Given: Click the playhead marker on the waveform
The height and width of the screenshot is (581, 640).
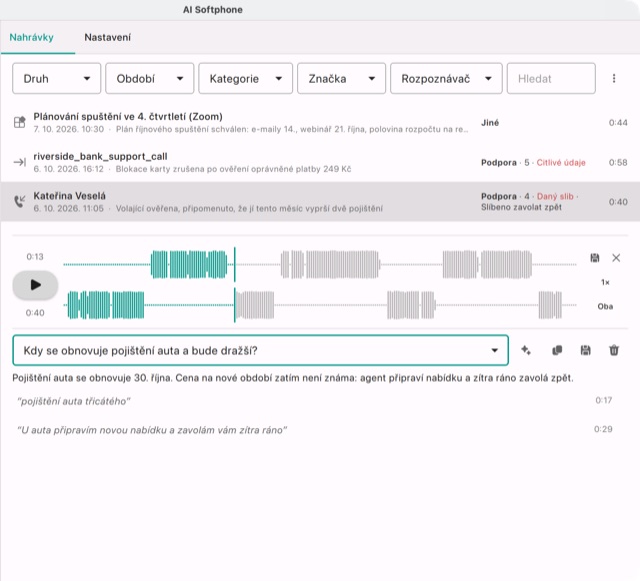Looking at the screenshot, I should tap(235, 285).
